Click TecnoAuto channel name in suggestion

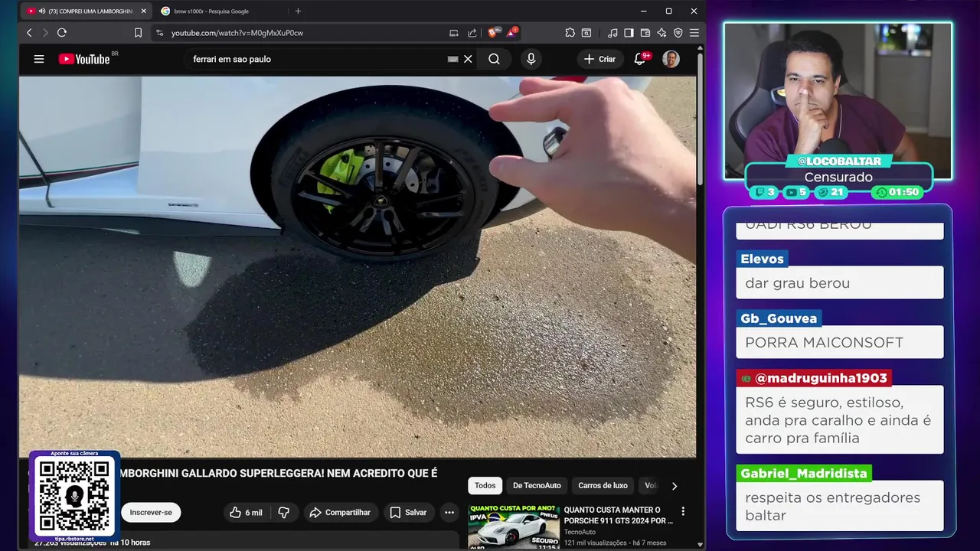580,532
